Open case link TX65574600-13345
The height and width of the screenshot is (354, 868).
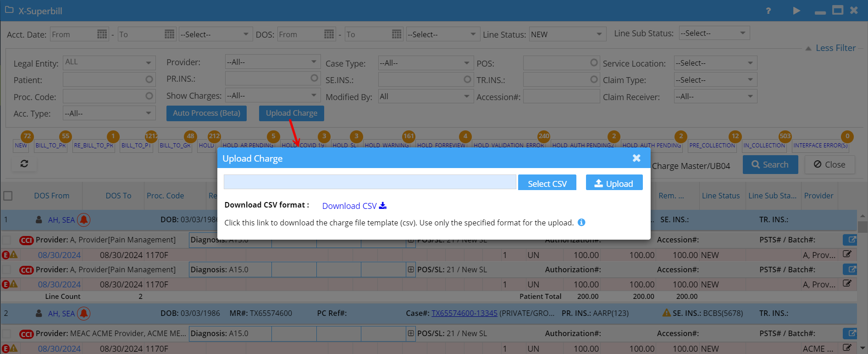tap(464, 313)
